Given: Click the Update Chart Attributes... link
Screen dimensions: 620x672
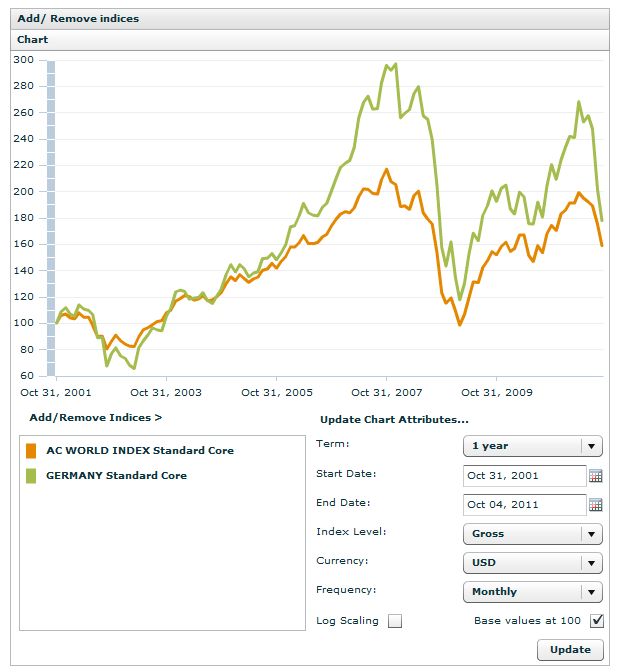Looking at the screenshot, I should click(394, 420).
